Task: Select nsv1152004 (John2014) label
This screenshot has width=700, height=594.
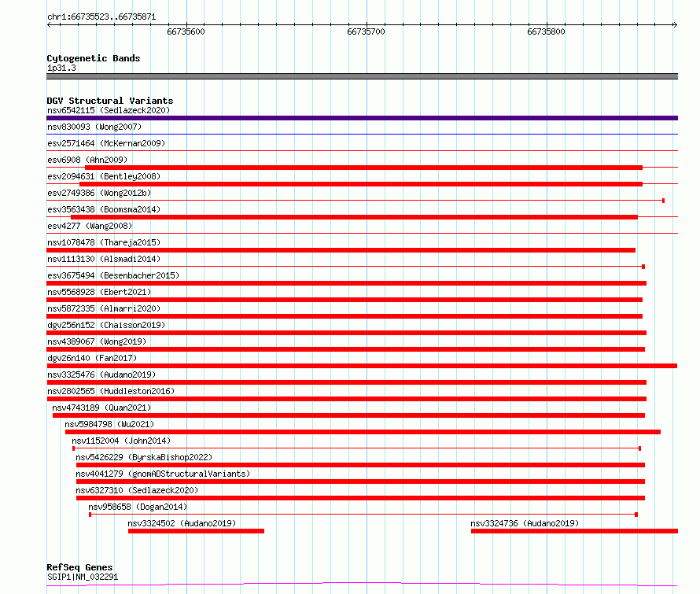Action: tap(121, 441)
